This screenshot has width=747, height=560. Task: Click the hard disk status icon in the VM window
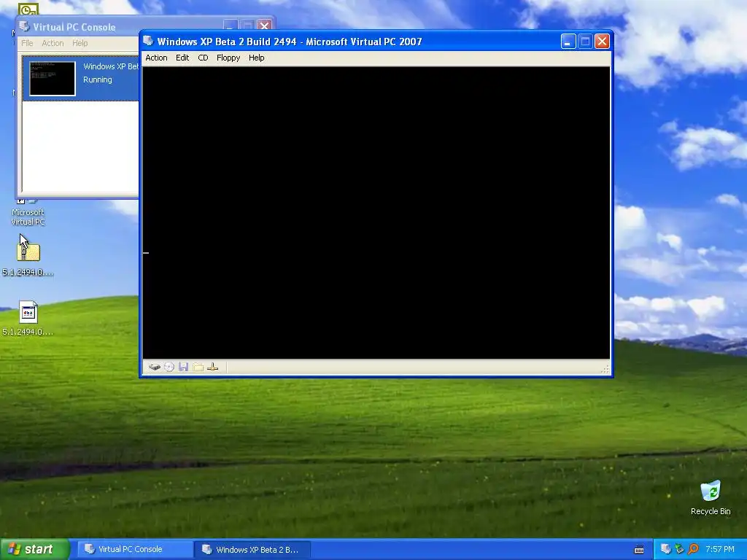pyautogui.click(x=155, y=367)
